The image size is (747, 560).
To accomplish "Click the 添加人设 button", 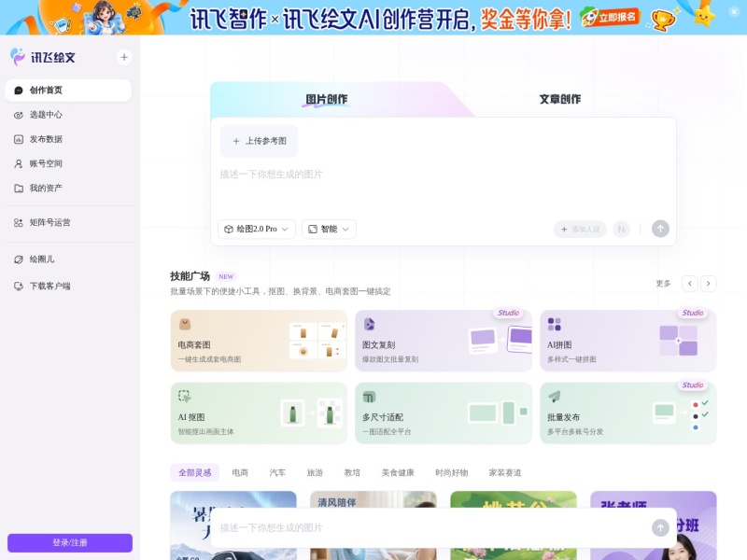I will [x=580, y=229].
